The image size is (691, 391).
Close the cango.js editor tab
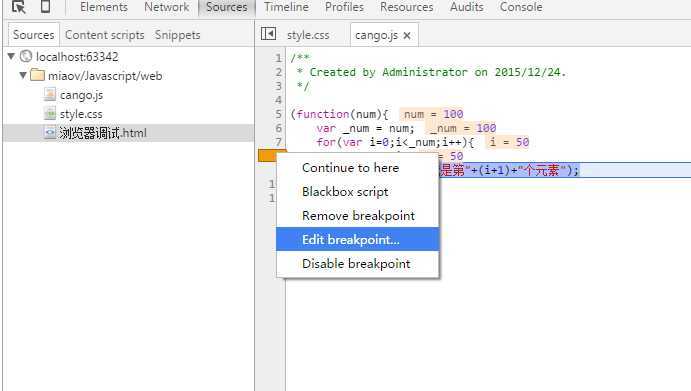pyautogui.click(x=407, y=35)
